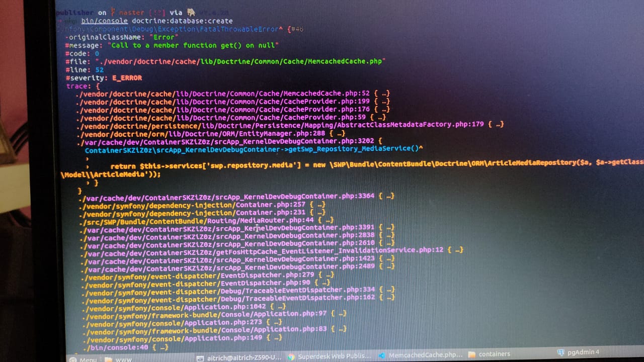Click the getFosHttpCache_EventListener_InvalidationService.php:12 line
Viewport: 644px width, 362px height.
click(272, 251)
